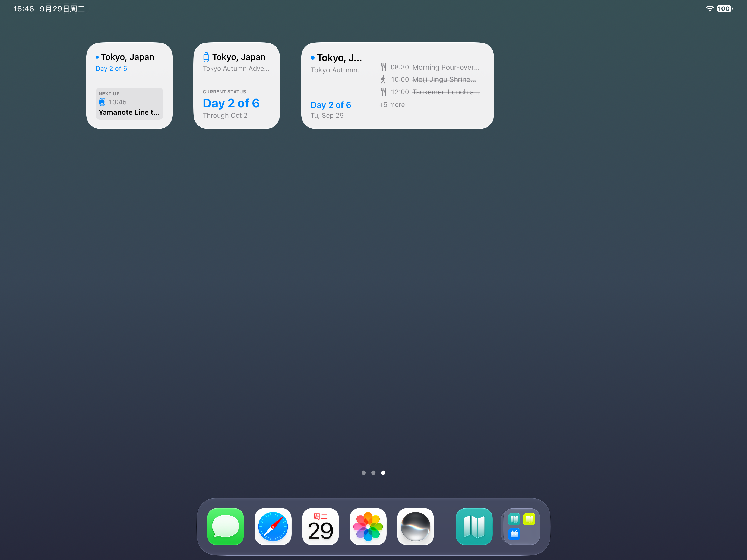Tap 'CURRENT STATUS' label
This screenshot has width=747, height=560.
coord(224,92)
